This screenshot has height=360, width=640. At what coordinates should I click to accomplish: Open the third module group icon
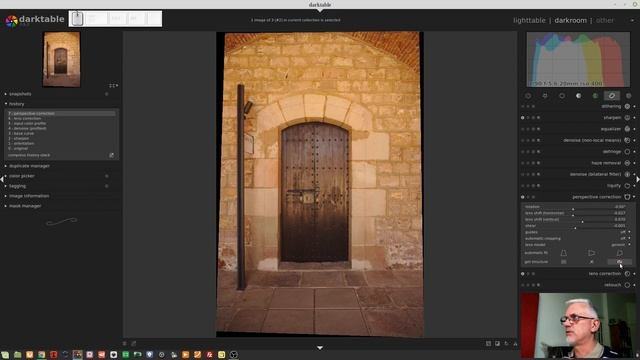click(562, 96)
